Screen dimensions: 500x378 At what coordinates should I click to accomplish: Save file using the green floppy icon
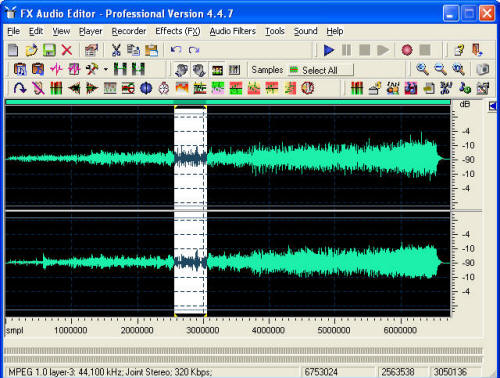(x=49, y=50)
